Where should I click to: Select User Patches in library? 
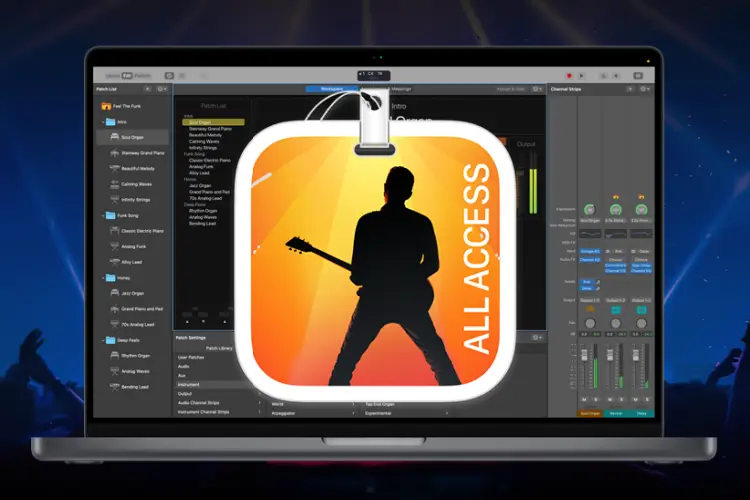191,357
